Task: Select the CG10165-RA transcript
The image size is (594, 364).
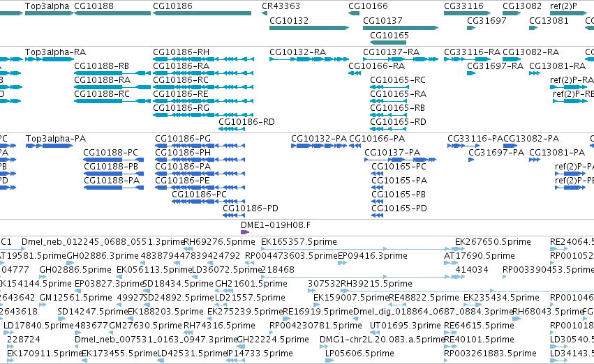Action: [x=388, y=101]
